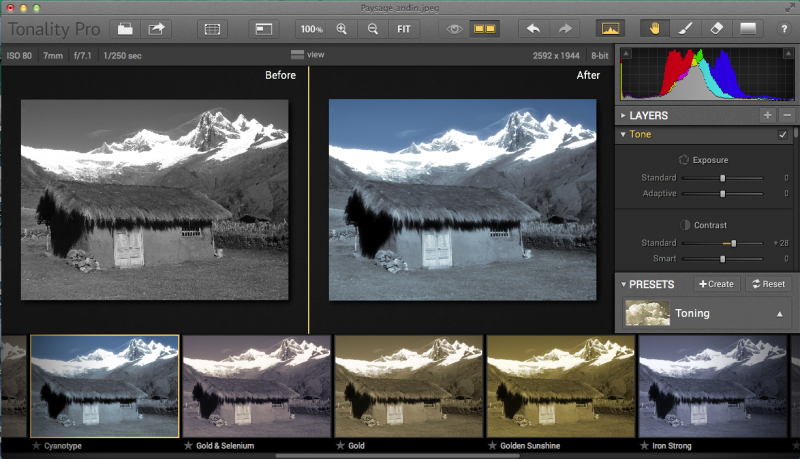Undo using the left arrow icon

pos(534,29)
